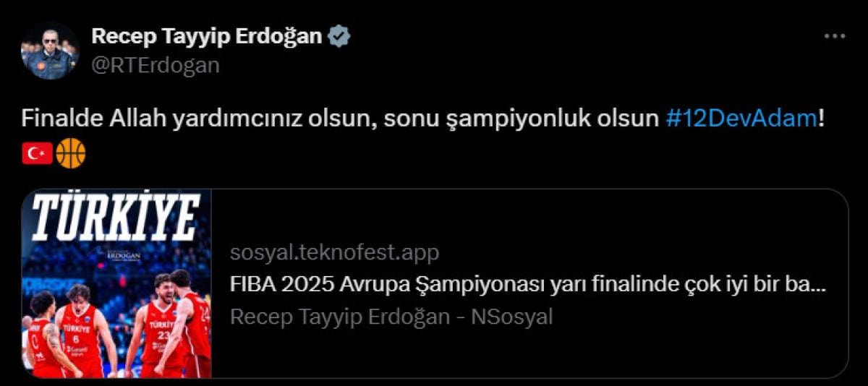Go to the @RTErdogan handle

[x=155, y=65]
